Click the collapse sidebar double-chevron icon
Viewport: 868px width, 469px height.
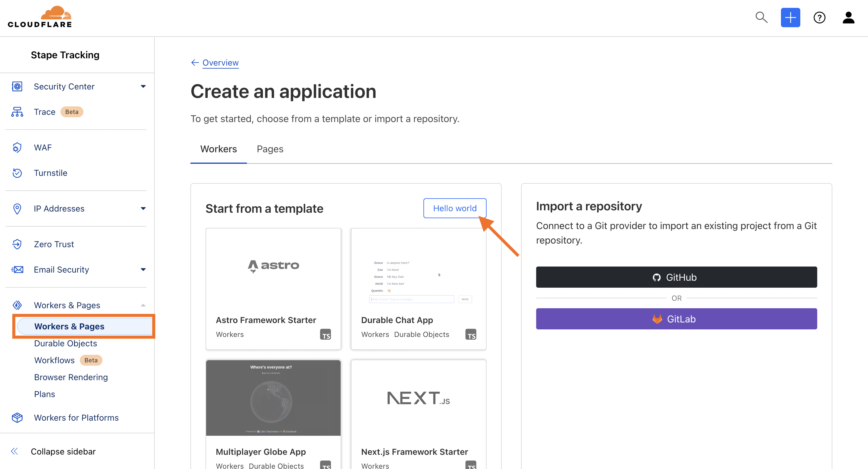[14, 451]
